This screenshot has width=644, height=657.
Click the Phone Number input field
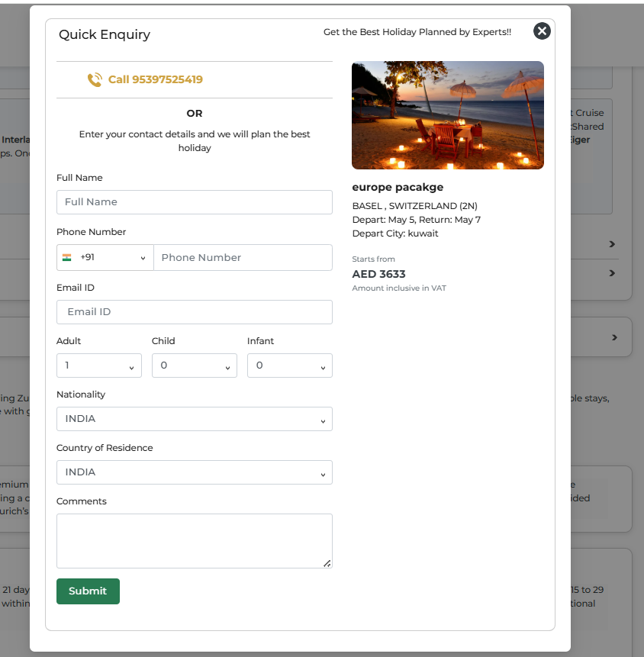click(243, 257)
